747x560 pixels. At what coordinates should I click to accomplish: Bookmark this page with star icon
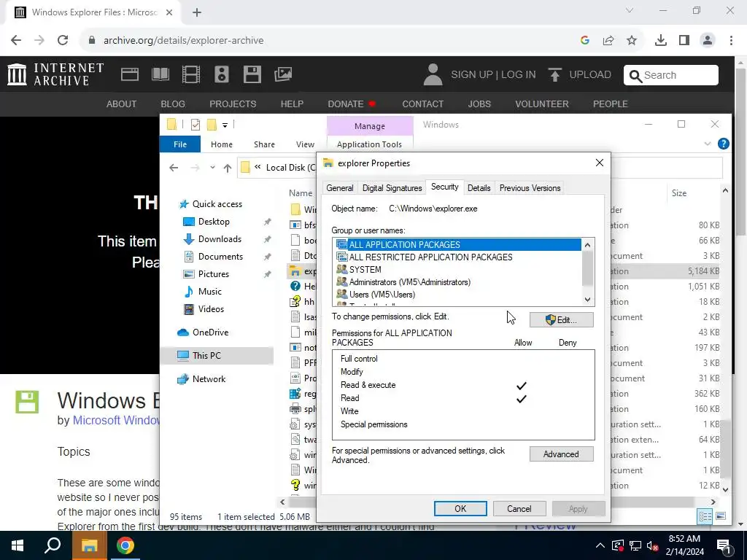(632, 40)
